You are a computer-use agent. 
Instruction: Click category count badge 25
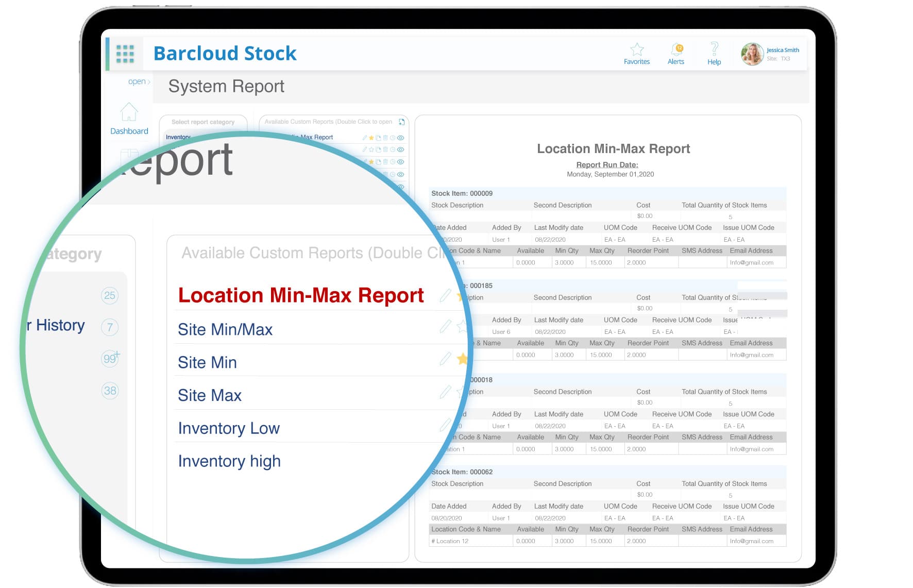(110, 295)
